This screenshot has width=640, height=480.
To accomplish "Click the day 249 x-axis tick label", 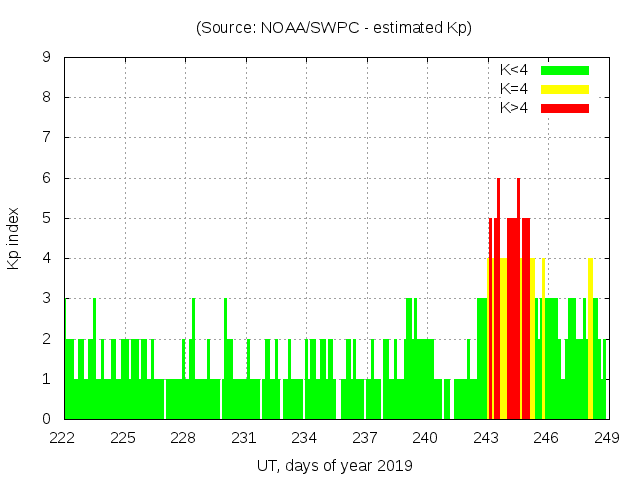I will [606, 438].
